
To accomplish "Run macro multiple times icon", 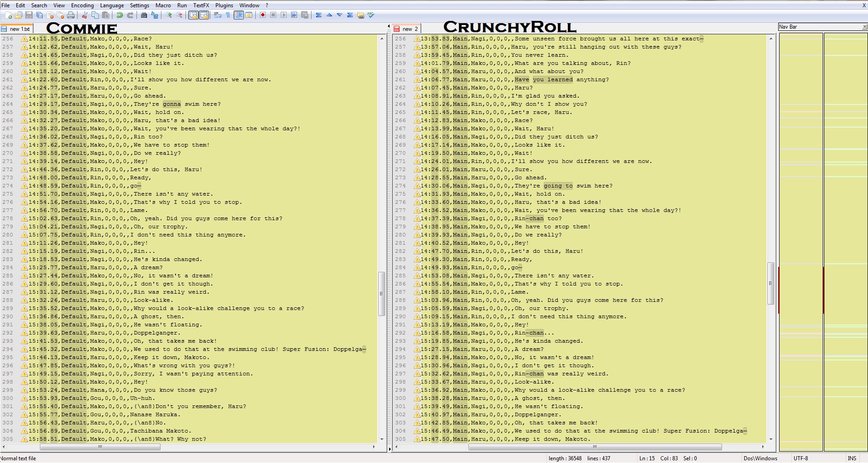I will (x=294, y=15).
